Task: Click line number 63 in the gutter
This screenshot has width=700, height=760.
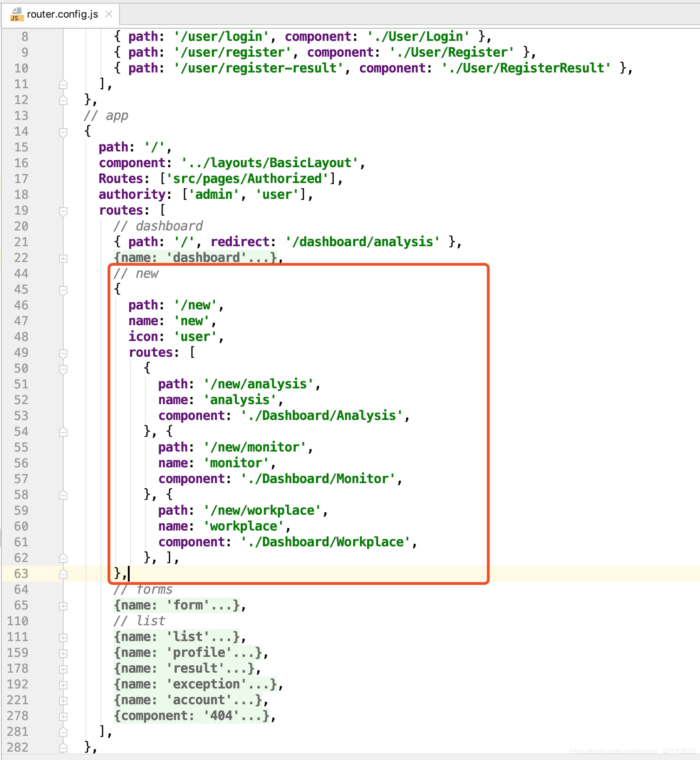Action: coord(21,574)
